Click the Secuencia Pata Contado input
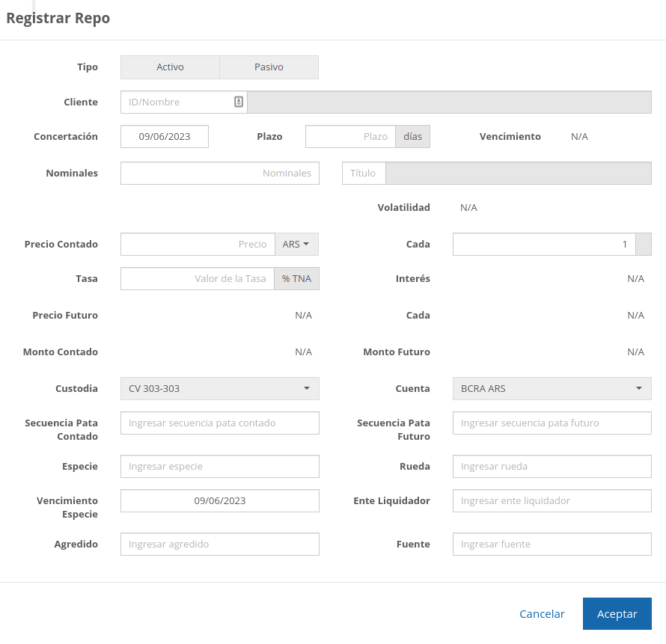Image resolution: width=666 pixels, height=644 pixels. point(219,423)
